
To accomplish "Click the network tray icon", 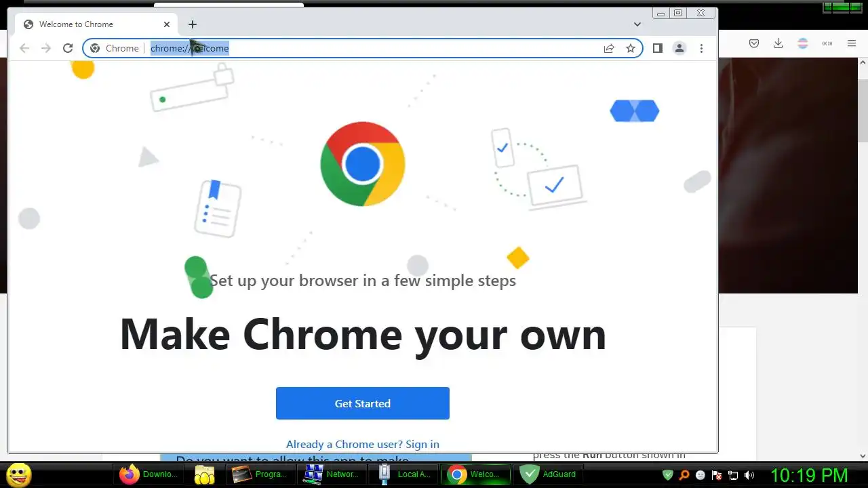I will (x=733, y=475).
